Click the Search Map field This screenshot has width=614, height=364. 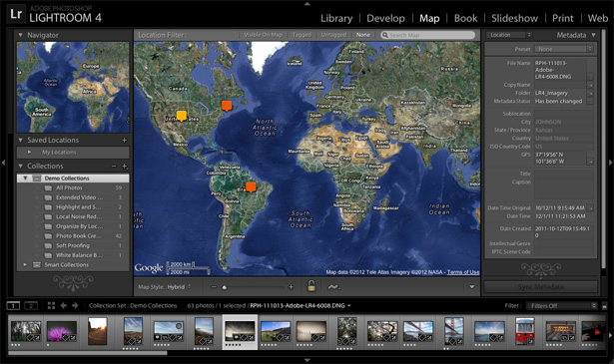click(x=427, y=35)
